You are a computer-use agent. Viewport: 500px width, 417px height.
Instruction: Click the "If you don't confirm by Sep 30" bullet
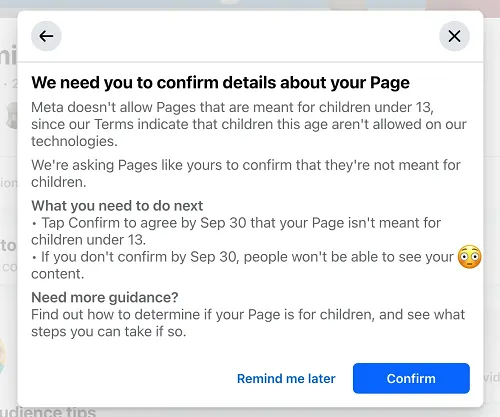[x=242, y=265]
